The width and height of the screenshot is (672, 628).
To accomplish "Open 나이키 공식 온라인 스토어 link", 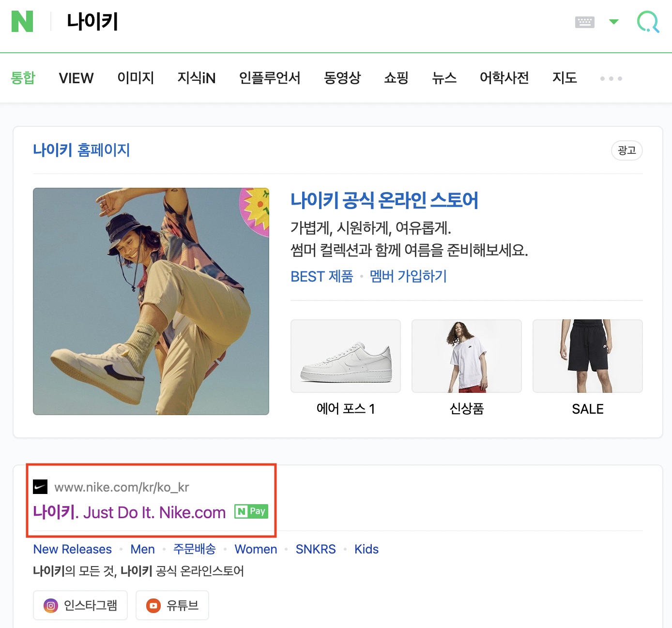I will 384,200.
